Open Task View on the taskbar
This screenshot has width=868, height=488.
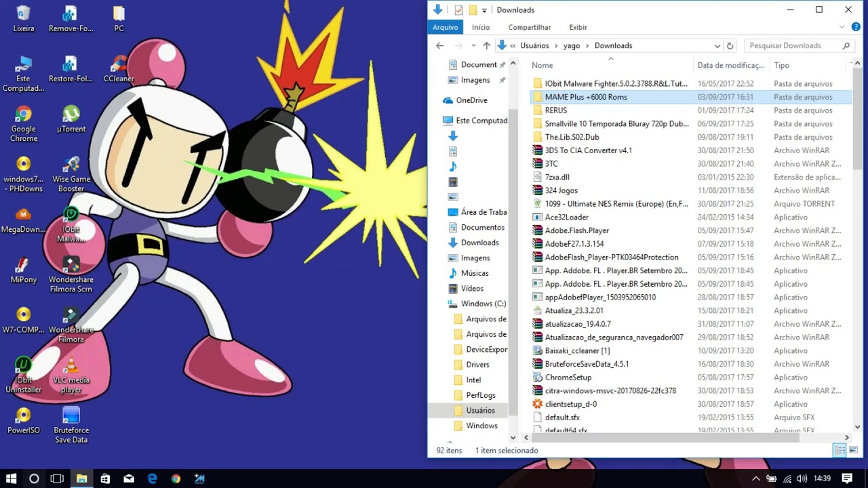(57, 479)
